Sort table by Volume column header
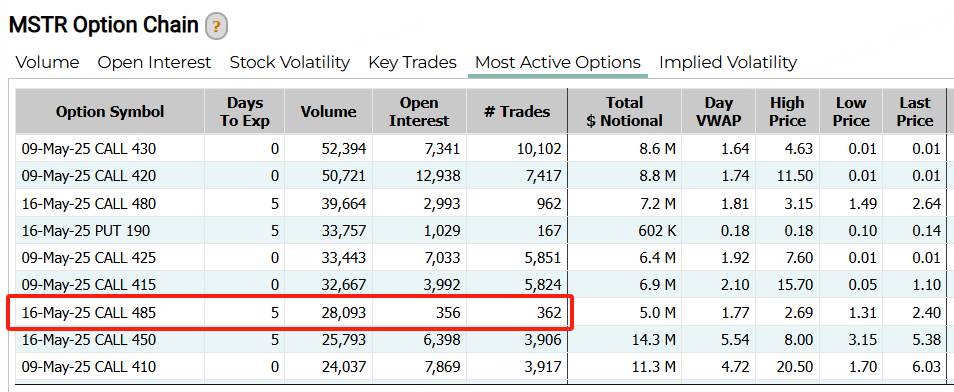 pyautogui.click(x=329, y=111)
